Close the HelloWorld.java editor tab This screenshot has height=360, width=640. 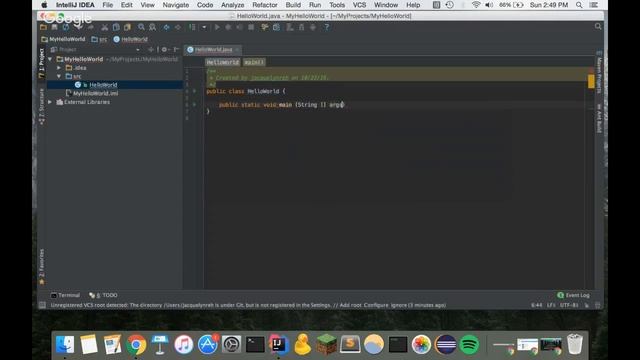(237, 50)
